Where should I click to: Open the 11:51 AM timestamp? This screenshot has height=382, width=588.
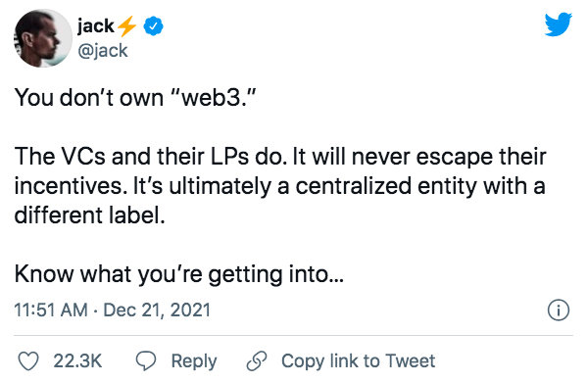(51, 310)
